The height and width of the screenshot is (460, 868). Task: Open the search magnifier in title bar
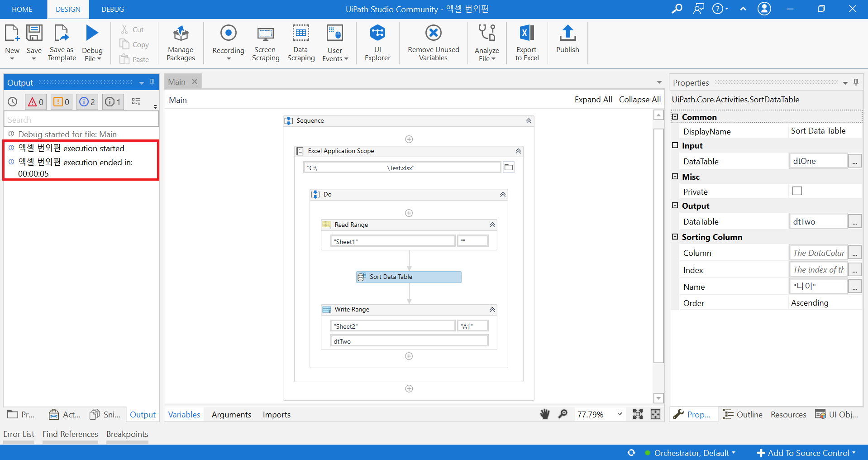[x=677, y=9]
